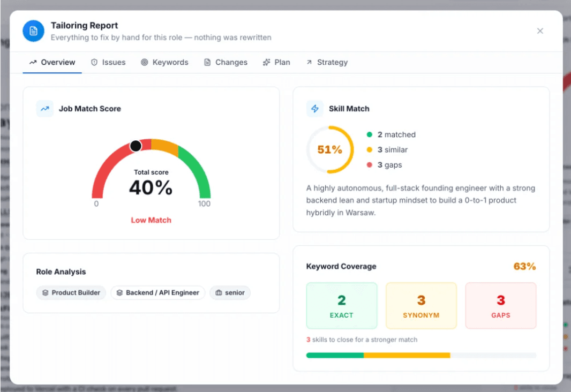571x392 pixels.
Task: Click '3 skills to close for a stronger match'
Action: pos(362,340)
